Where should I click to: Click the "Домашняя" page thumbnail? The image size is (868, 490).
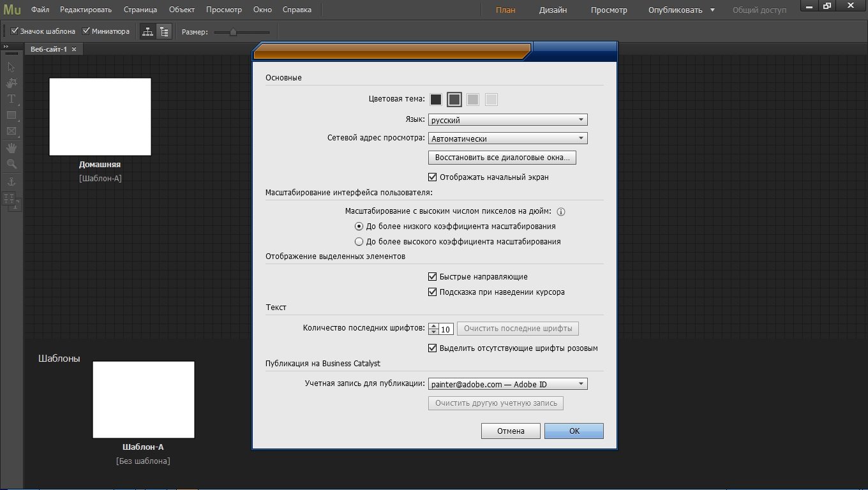coord(100,117)
